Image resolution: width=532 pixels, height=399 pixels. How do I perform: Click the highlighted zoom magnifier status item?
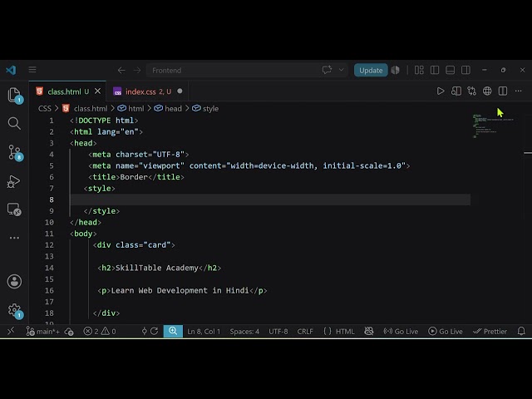point(173,331)
